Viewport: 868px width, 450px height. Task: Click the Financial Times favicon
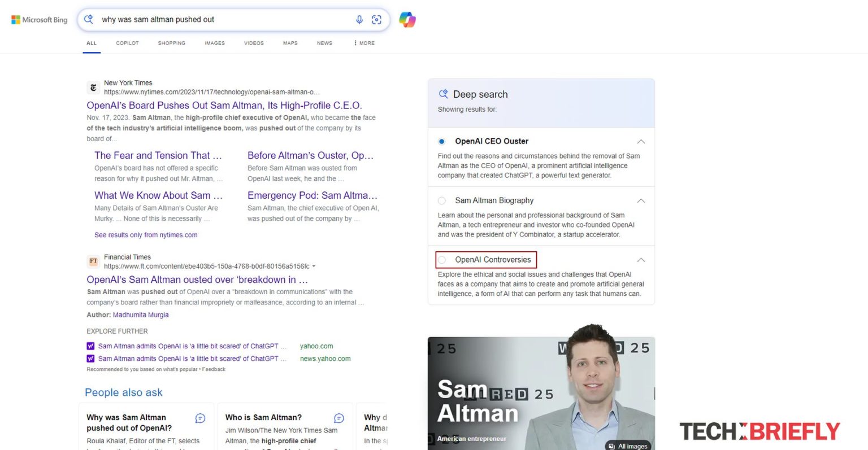point(93,261)
